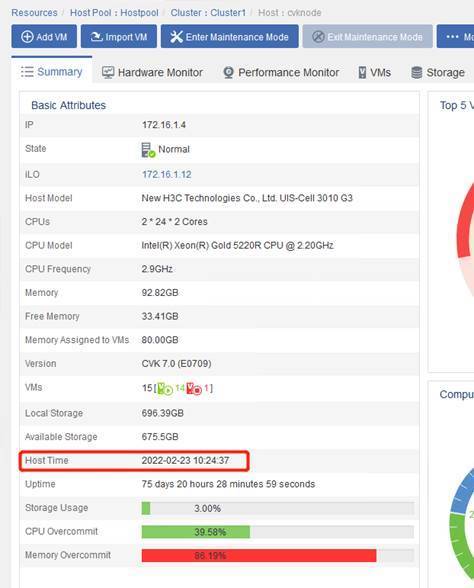Click the red stopped VMs icon
This screenshot has height=588, width=474.
click(x=194, y=389)
